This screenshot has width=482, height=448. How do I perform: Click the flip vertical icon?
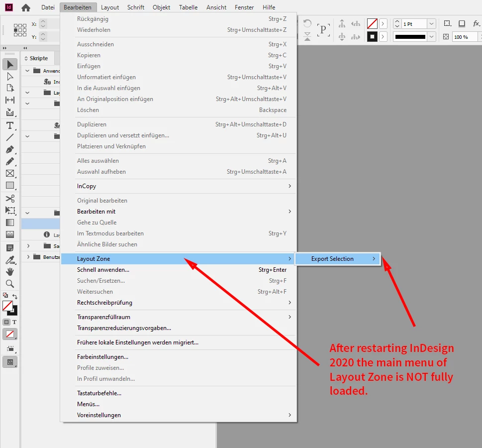(x=307, y=36)
